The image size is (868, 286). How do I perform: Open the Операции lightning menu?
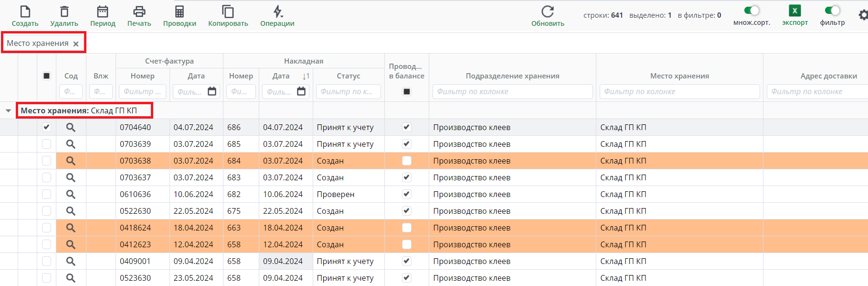[277, 11]
